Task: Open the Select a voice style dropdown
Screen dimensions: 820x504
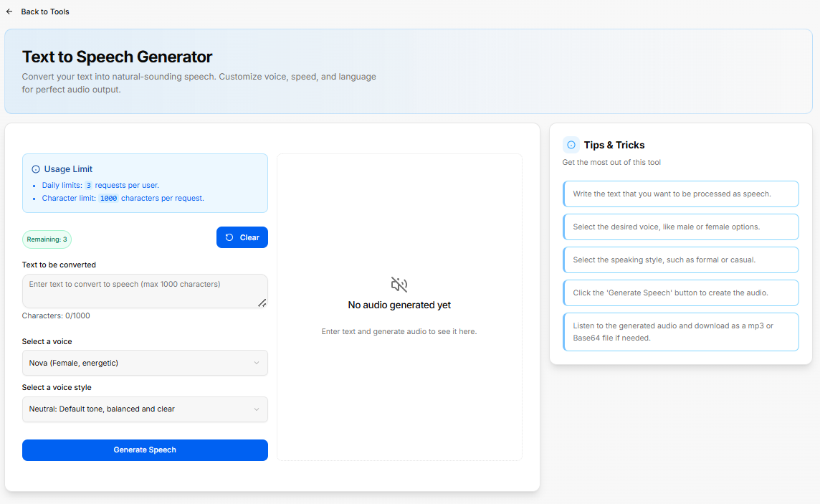Action: point(145,409)
